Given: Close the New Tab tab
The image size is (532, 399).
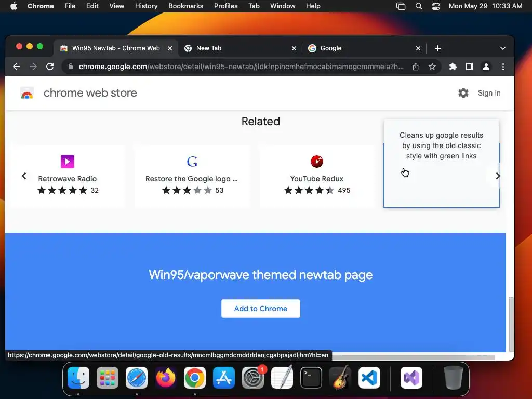Looking at the screenshot, I should [294, 48].
